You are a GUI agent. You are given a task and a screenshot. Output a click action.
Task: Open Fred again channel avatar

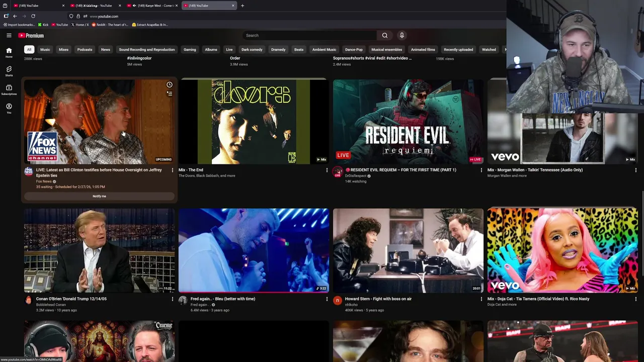click(x=183, y=301)
